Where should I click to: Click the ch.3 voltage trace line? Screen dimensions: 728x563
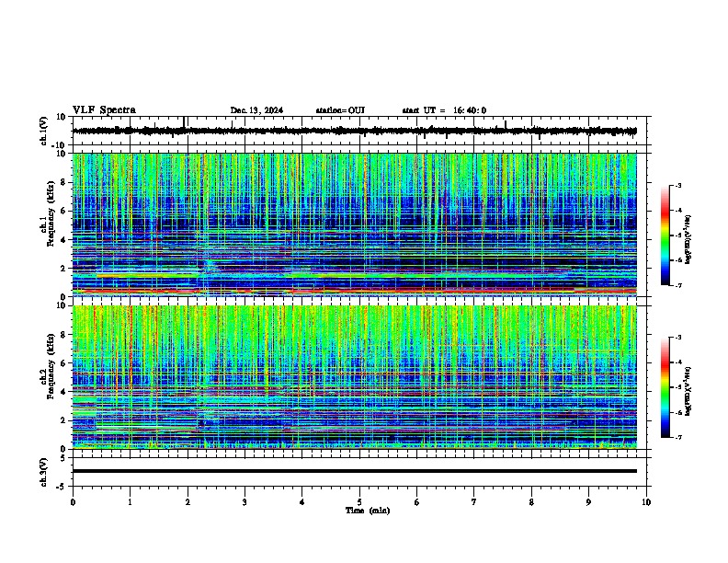355,471
